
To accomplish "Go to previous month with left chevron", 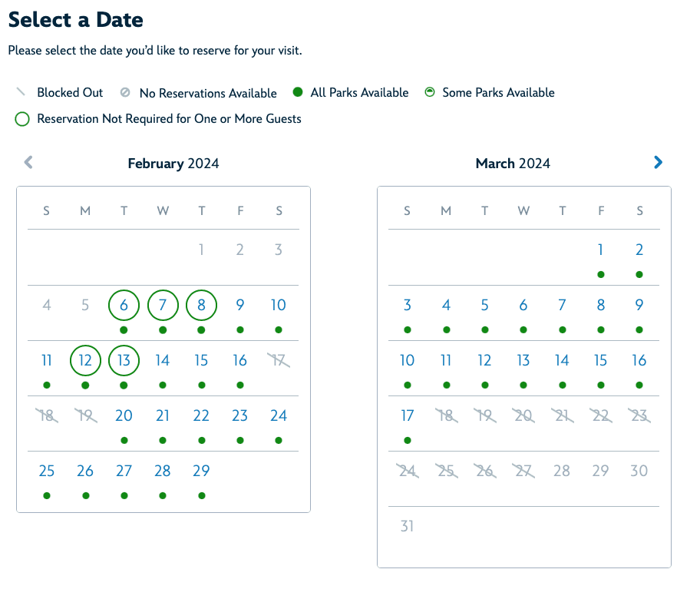I will tap(28, 163).
